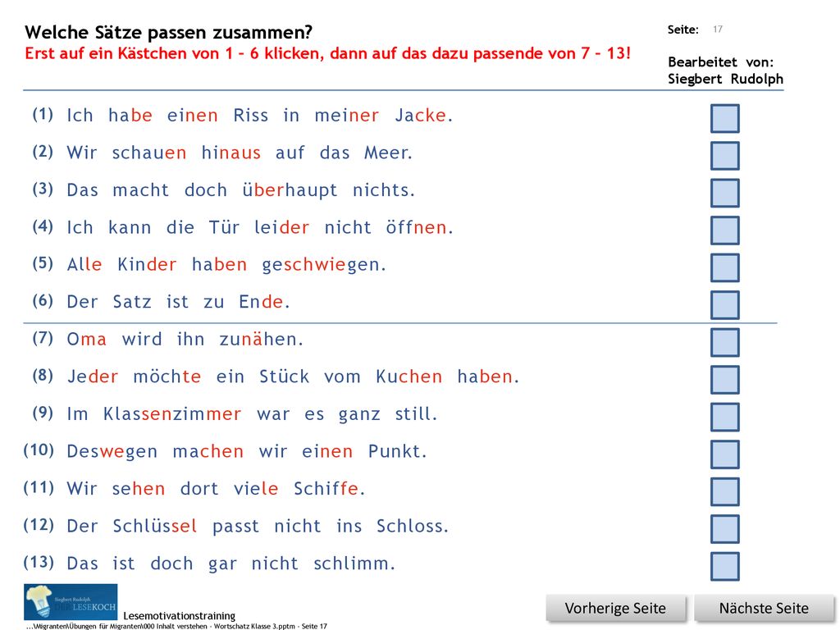Click box for sentence 12 about Schlüssel

click(x=725, y=529)
